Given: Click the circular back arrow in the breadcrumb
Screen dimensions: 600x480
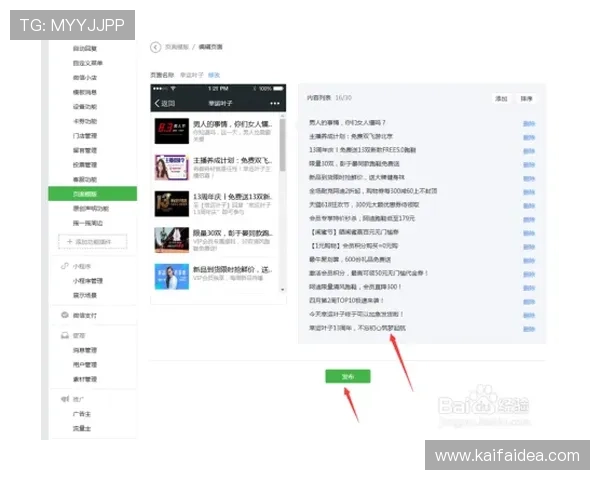Looking at the screenshot, I should click(155, 47).
